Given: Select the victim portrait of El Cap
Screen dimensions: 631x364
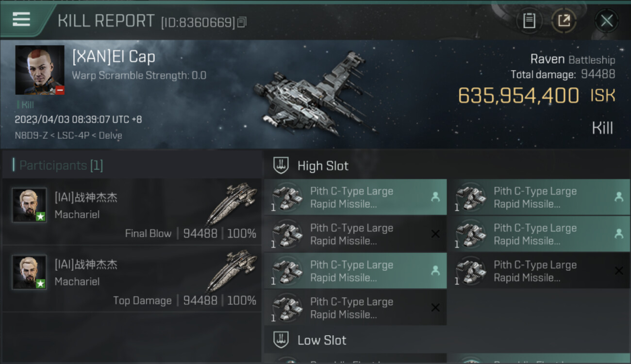Looking at the screenshot, I should (x=40, y=70).
